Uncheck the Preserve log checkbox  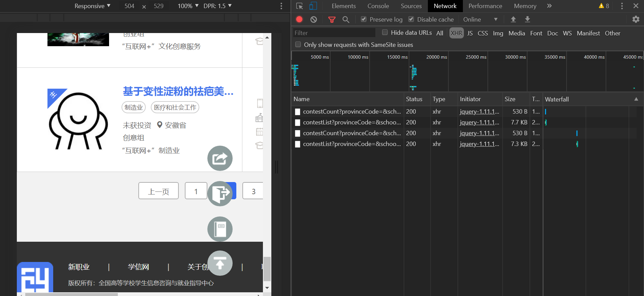(364, 19)
